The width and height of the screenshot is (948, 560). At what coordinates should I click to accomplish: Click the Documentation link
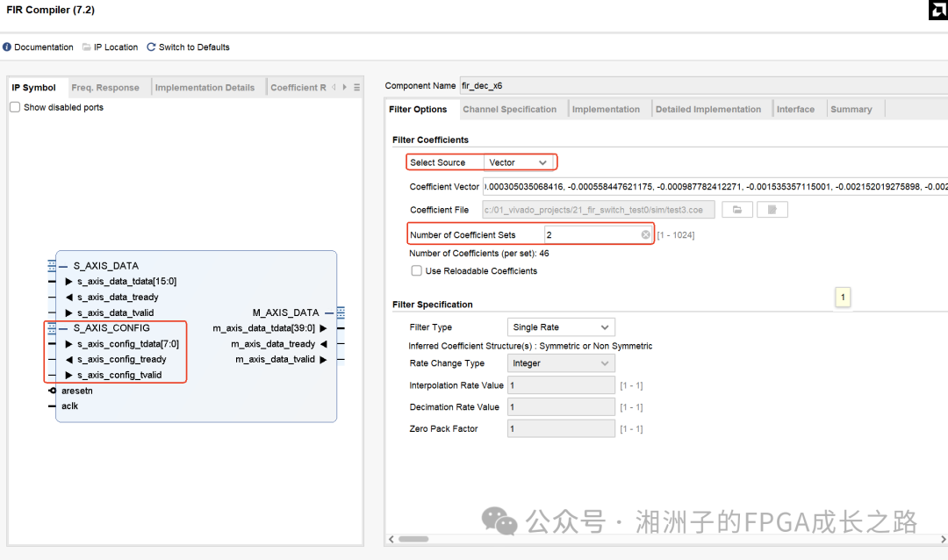44,47
